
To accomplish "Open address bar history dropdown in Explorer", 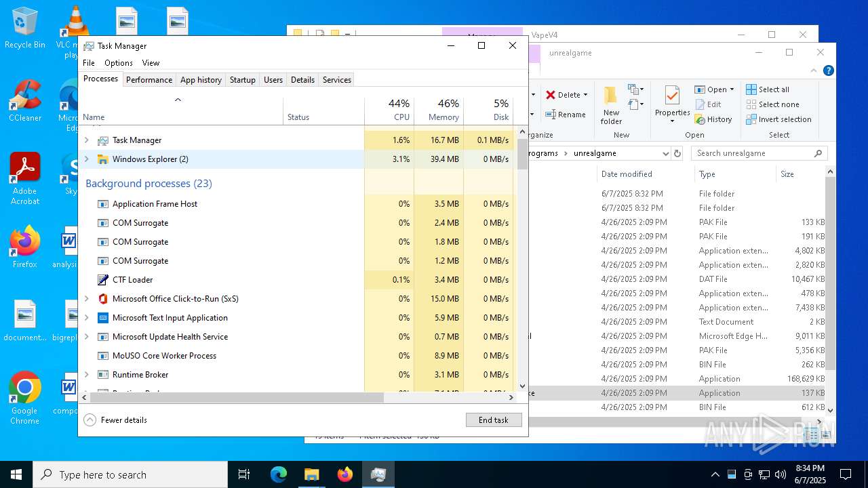I will [665, 153].
